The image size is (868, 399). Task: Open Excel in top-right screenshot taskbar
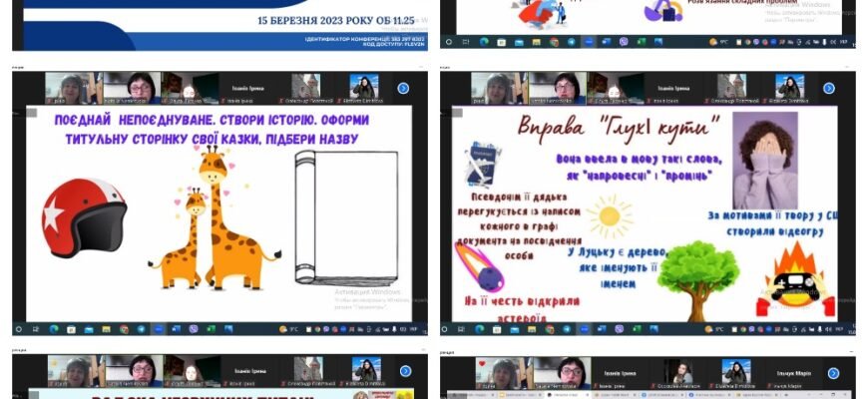pos(642,42)
